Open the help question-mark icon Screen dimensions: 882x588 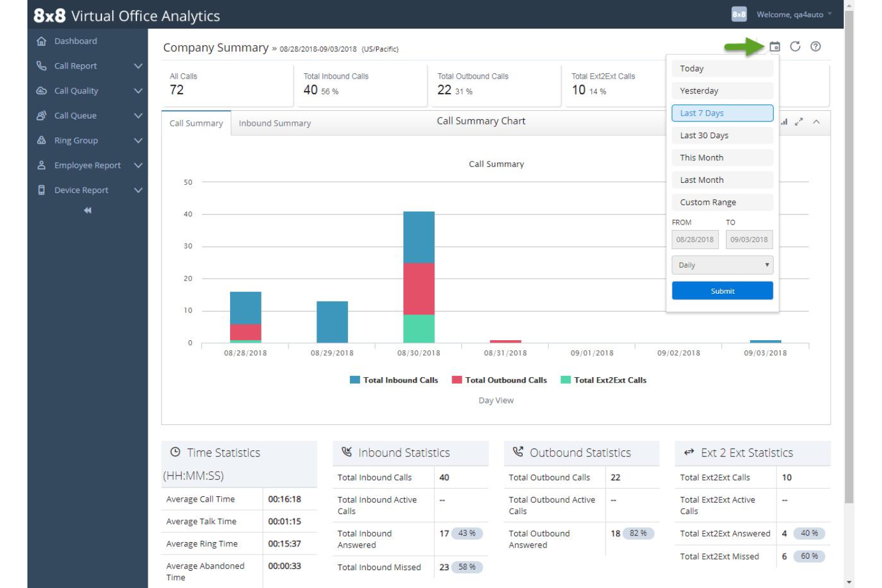816,46
